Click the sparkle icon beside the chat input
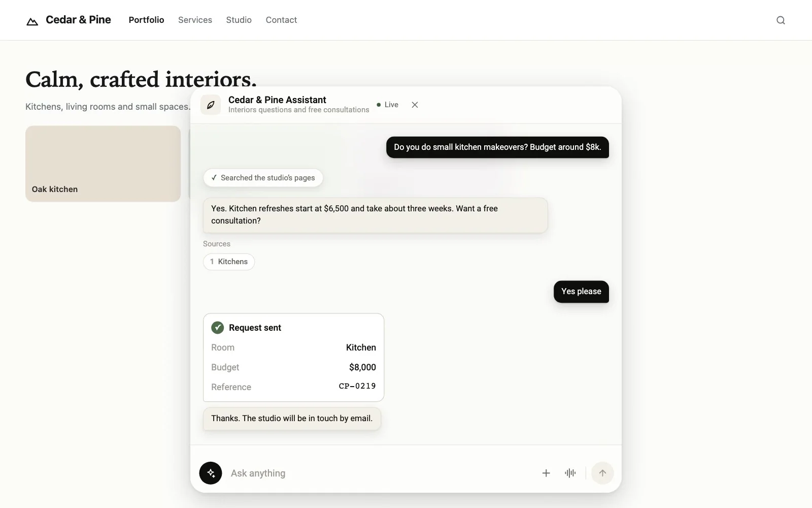This screenshot has width=812, height=508. (x=211, y=473)
